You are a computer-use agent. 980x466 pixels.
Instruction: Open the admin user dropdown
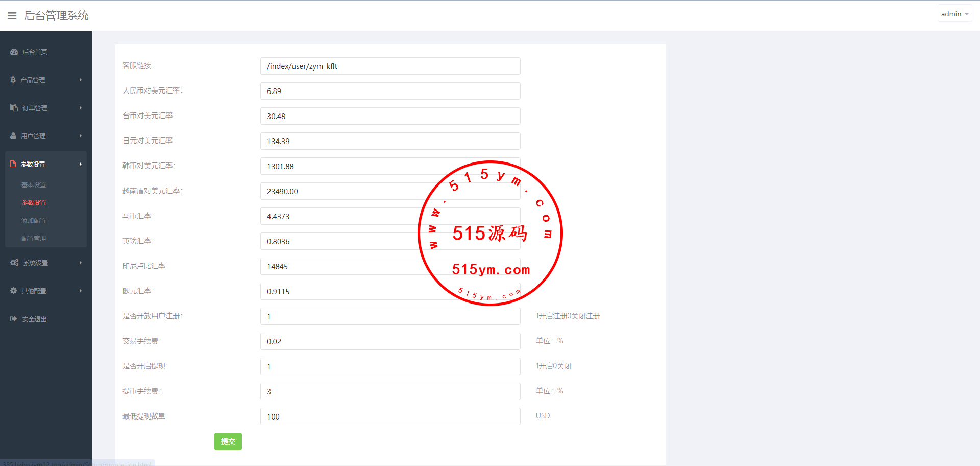pyautogui.click(x=954, y=14)
